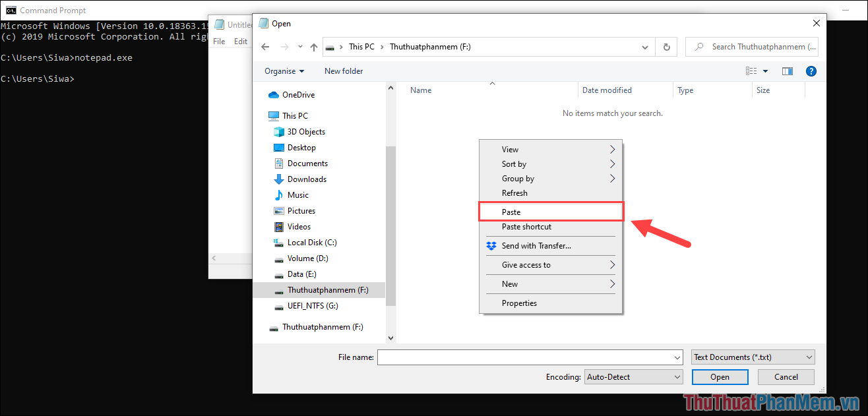
Task: Open the Text Documents file type dropdown
Action: (752, 357)
